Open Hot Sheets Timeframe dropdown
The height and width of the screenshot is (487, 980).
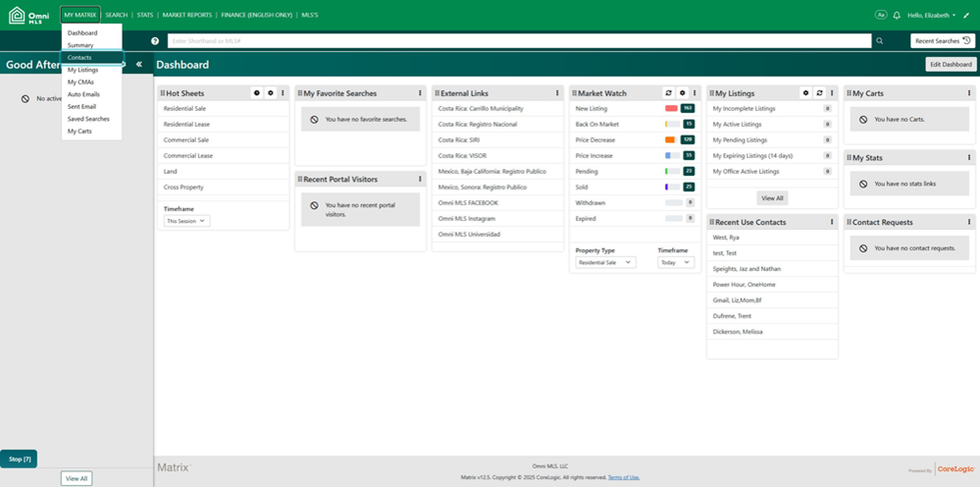(x=187, y=221)
